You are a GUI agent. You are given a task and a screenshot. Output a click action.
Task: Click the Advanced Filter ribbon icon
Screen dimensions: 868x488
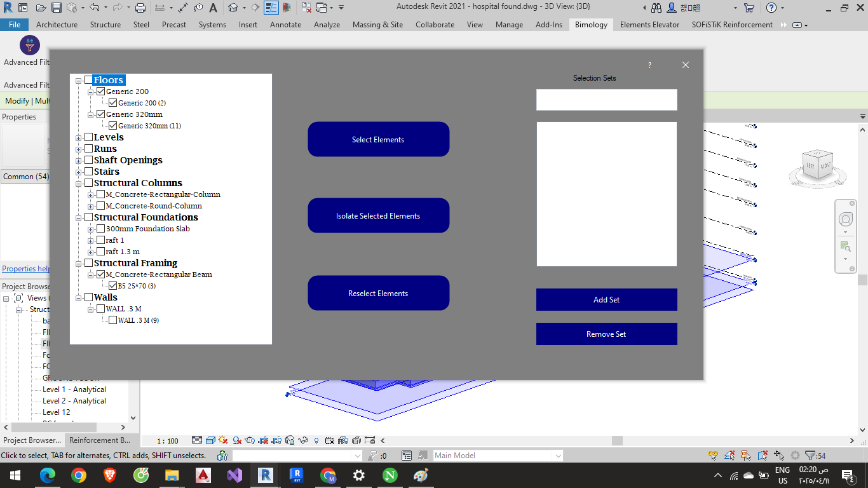coord(29,46)
